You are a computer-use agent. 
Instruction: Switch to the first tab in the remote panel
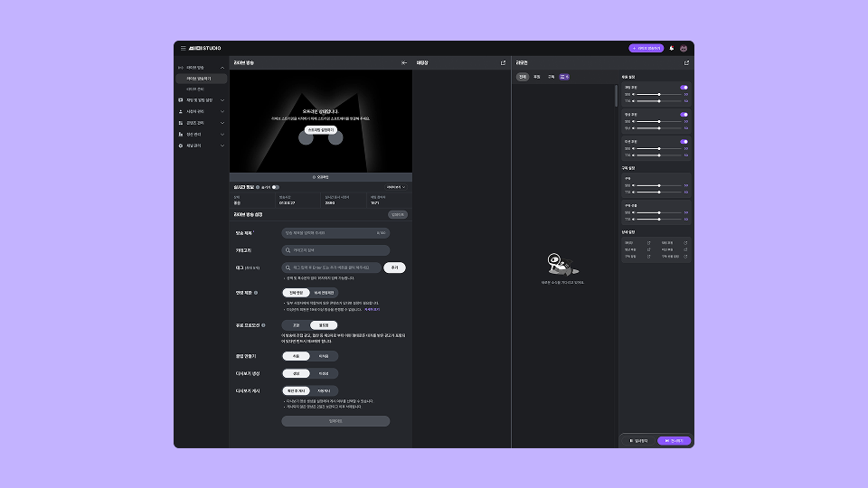point(522,77)
